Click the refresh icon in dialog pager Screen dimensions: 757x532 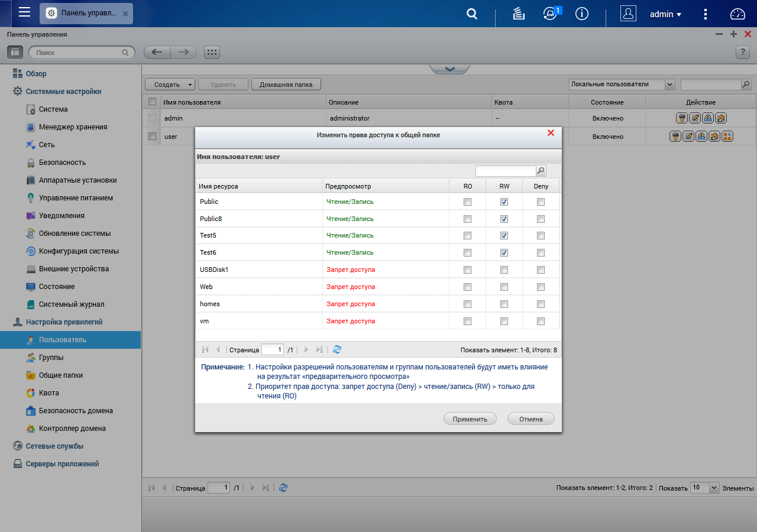337,350
